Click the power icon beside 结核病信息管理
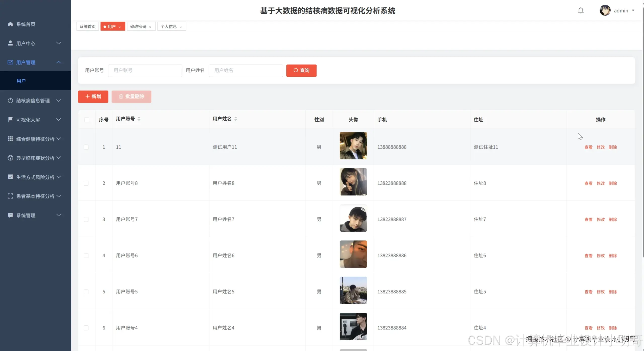This screenshot has height=351, width=644. [x=10, y=101]
